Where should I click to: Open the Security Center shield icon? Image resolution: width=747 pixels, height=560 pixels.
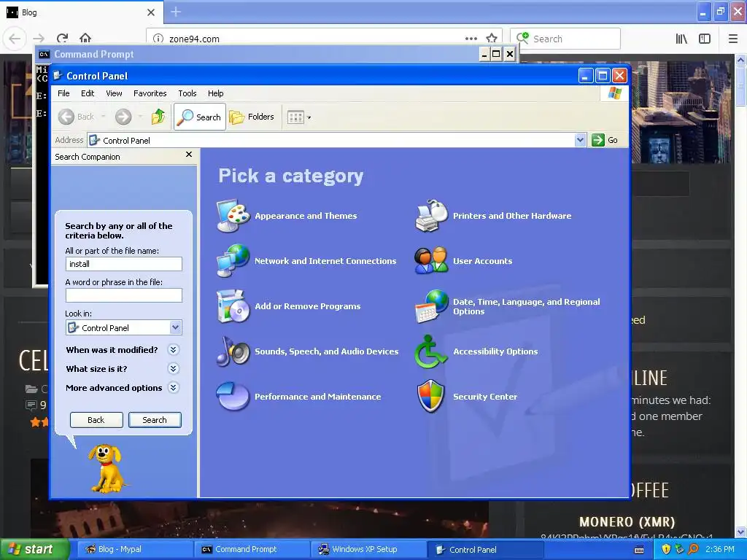point(431,396)
